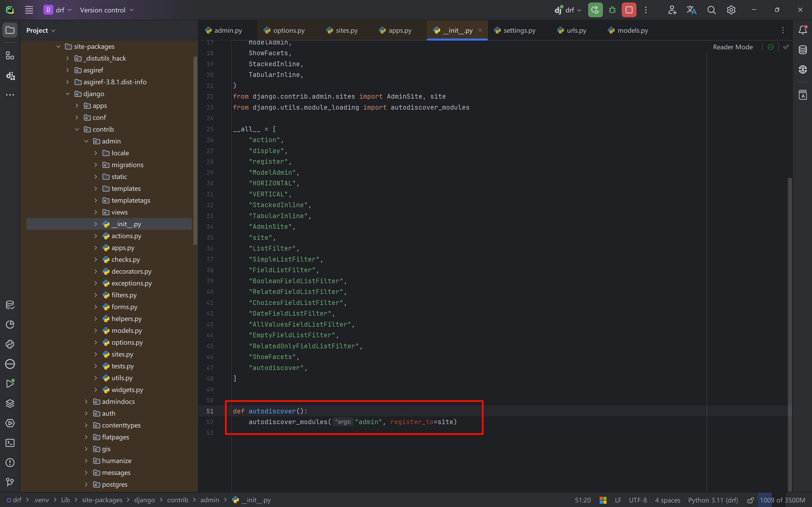Screen dimensions: 812x507
Task: Switch to the models.py editor tab
Action: pyautogui.click(x=632, y=30)
